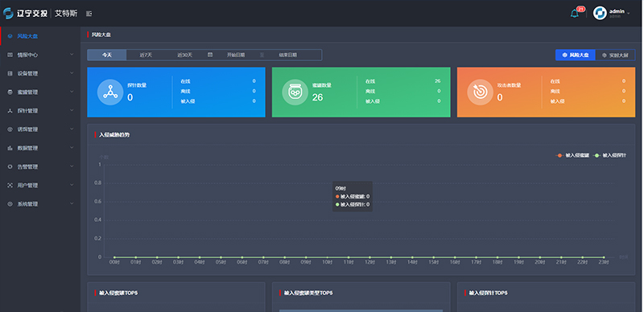Viewport: 644px width, 312px height.
Task: Click the probe node icon in the blue card
Action: [110, 92]
